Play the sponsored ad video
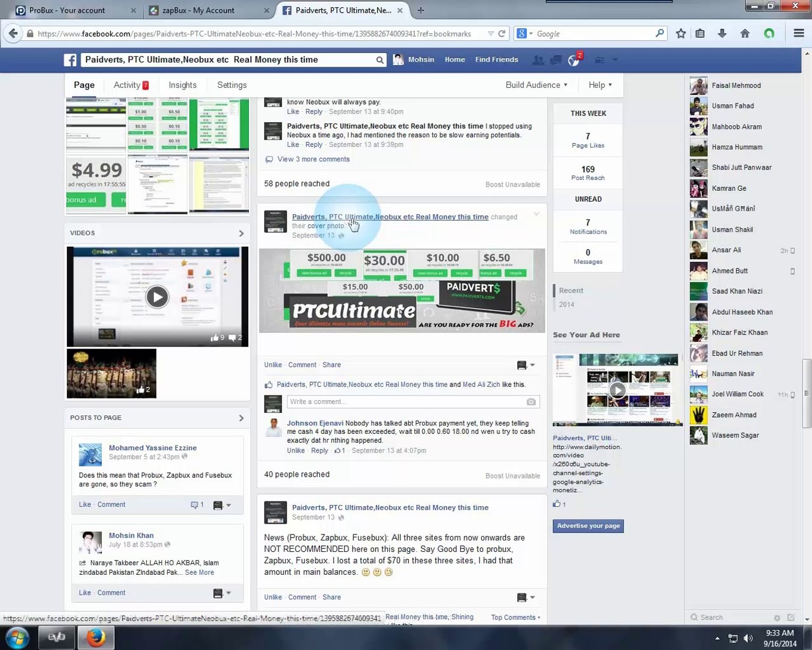Screen dimensions: 812x650 pyautogui.click(x=617, y=390)
